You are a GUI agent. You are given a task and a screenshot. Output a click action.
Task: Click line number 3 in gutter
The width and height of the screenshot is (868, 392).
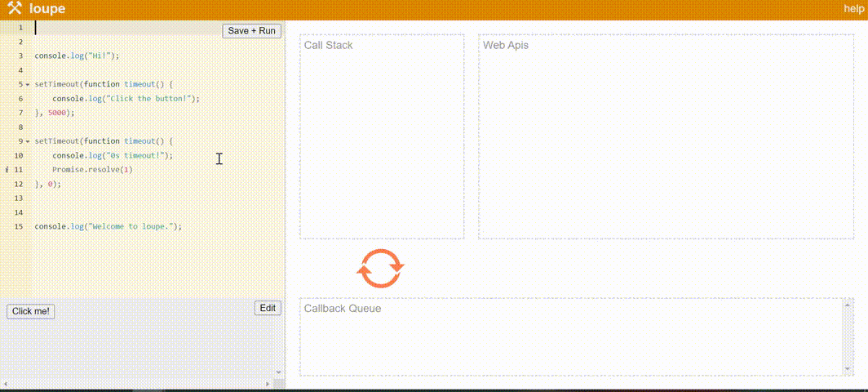point(20,56)
